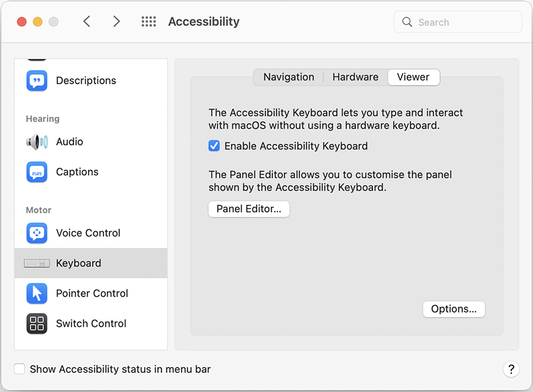Image resolution: width=533 pixels, height=392 pixels.
Task: Click the Options button
Action: [x=454, y=308]
